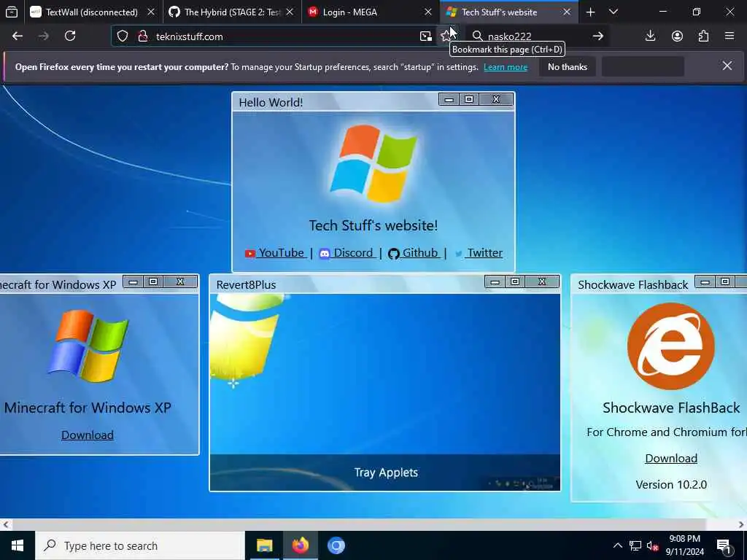Image resolution: width=747 pixels, height=560 pixels.
Task: Open the blue Chromium taskbar icon
Action: pyautogui.click(x=336, y=545)
